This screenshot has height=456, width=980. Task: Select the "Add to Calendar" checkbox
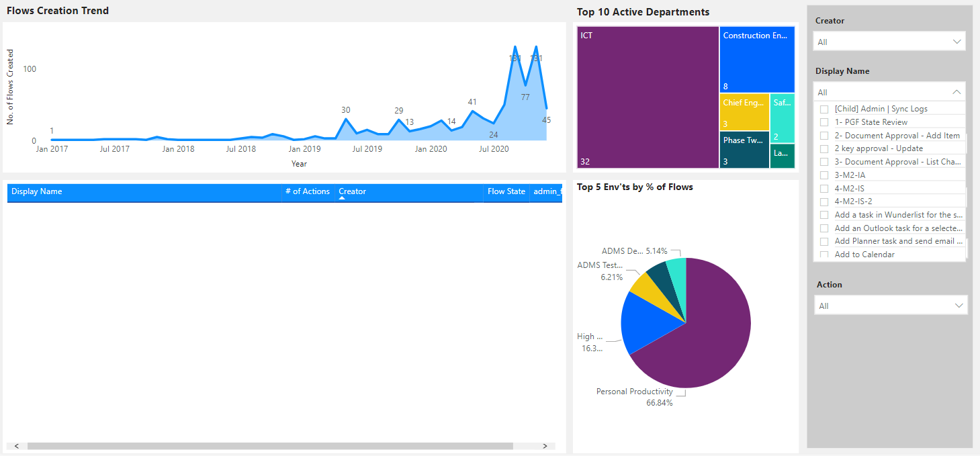tap(824, 254)
